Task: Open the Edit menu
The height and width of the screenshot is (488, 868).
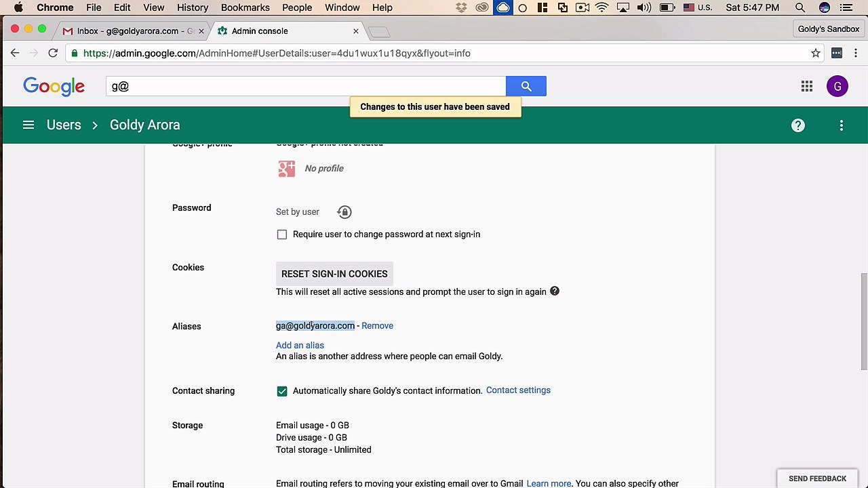Action: [x=122, y=7]
